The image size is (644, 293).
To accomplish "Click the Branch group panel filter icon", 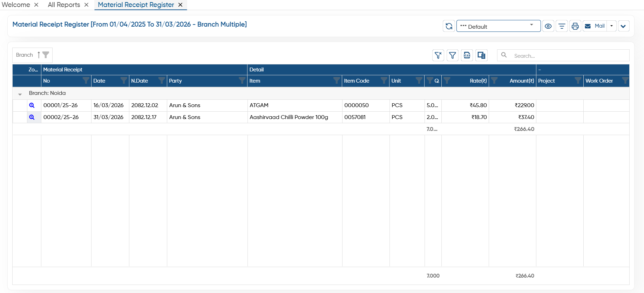I will 46,55.
